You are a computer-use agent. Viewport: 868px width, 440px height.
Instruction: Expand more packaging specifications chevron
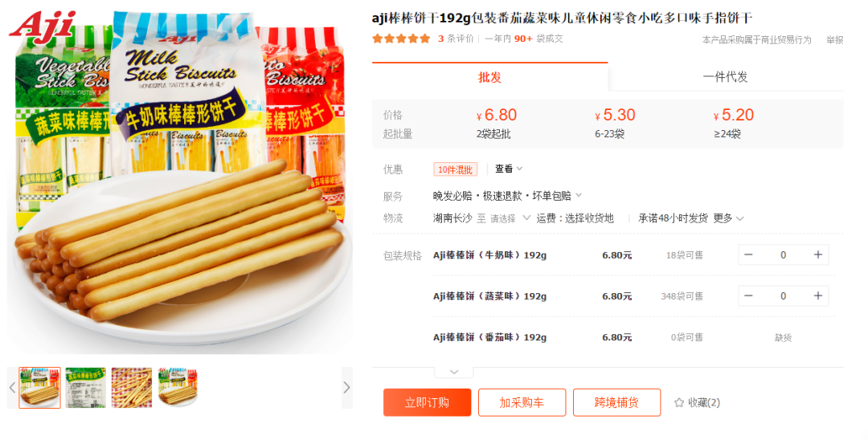coord(454,372)
